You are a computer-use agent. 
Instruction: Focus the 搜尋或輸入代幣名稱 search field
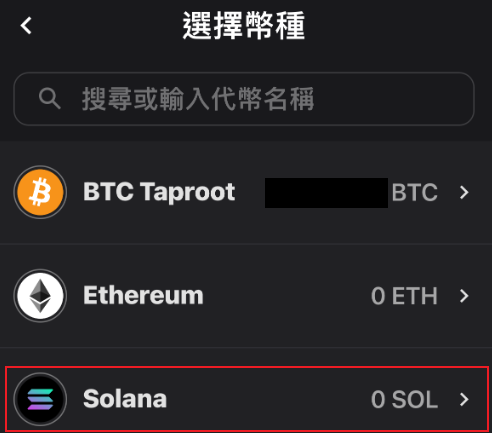pyautogui.click(x=244, y=99)
